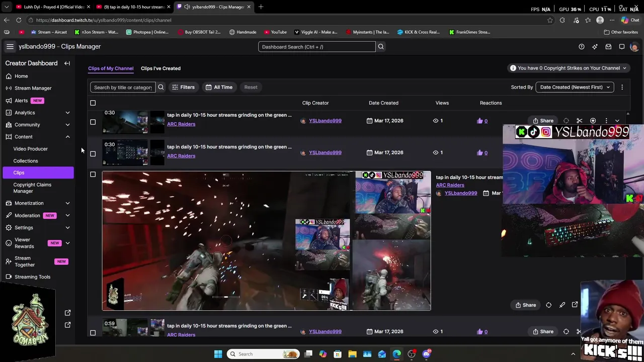Tick checkbox of first 0:30 clip row
This screenshot has width=644, height=362.
pyautogui.click(x=93, y=122)
